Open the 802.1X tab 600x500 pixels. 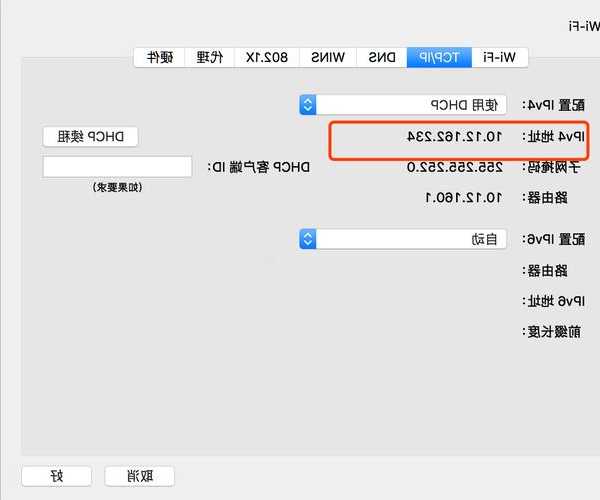[267, 57]
